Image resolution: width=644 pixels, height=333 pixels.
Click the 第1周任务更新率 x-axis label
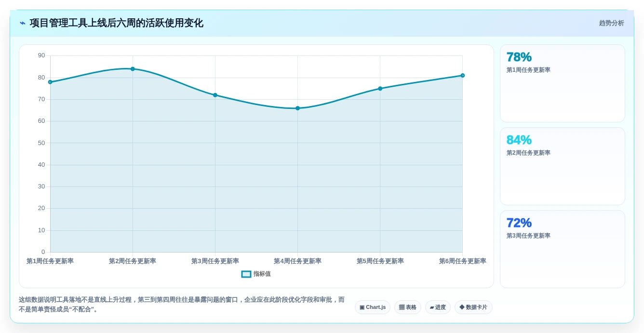(x=50, y=261)
